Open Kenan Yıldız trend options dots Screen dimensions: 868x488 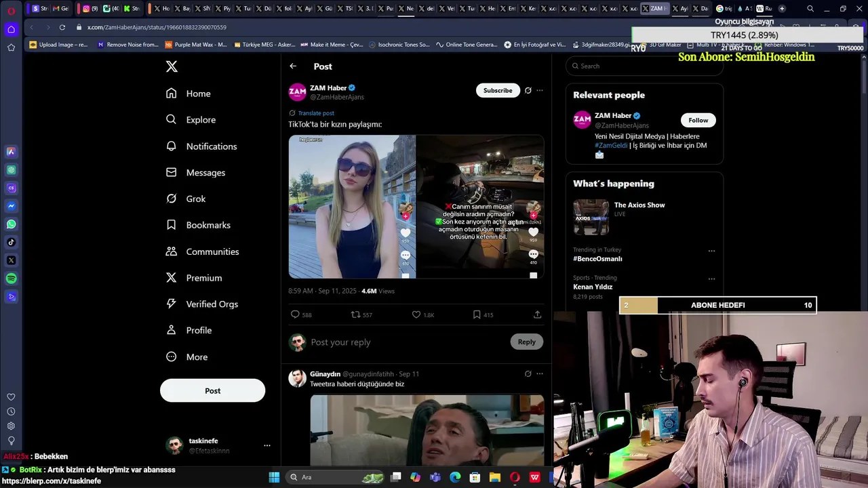coord(711,279)
